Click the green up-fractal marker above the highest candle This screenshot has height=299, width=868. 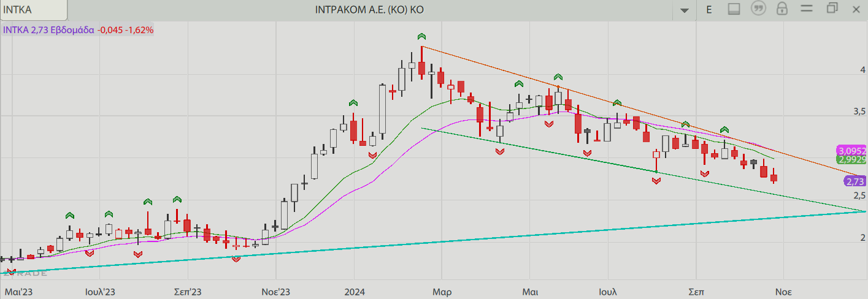pos(421,36)
